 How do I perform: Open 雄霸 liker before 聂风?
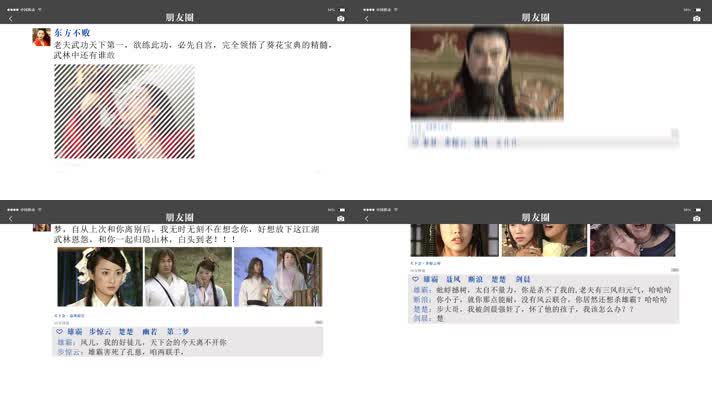coord(430,279)
